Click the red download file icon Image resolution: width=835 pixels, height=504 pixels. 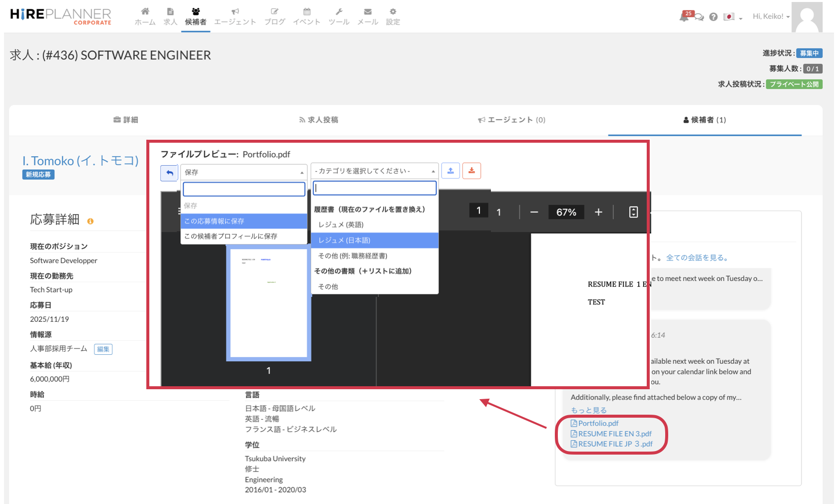[x=471, y=171]
